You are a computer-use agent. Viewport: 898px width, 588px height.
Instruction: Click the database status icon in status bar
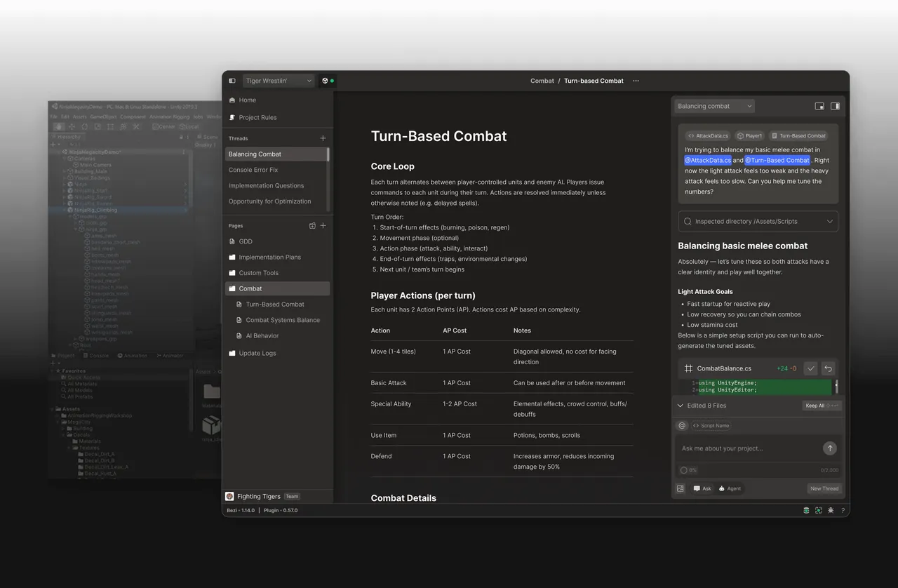click(806, 510)
